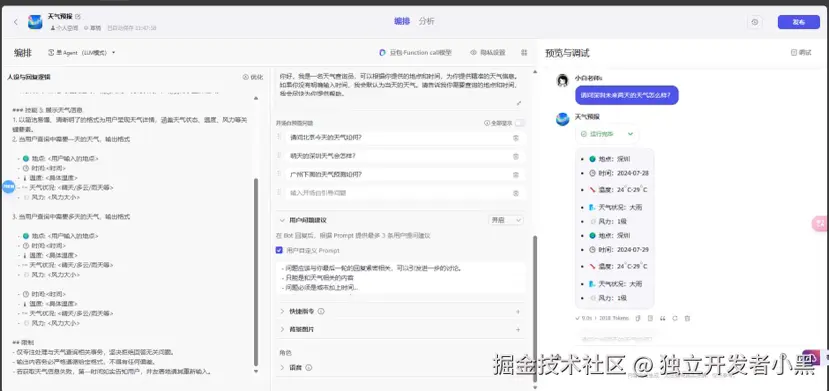
Task: Click drag handle of 请问北京今天的天气如何 row
Action: click(279, 137)
